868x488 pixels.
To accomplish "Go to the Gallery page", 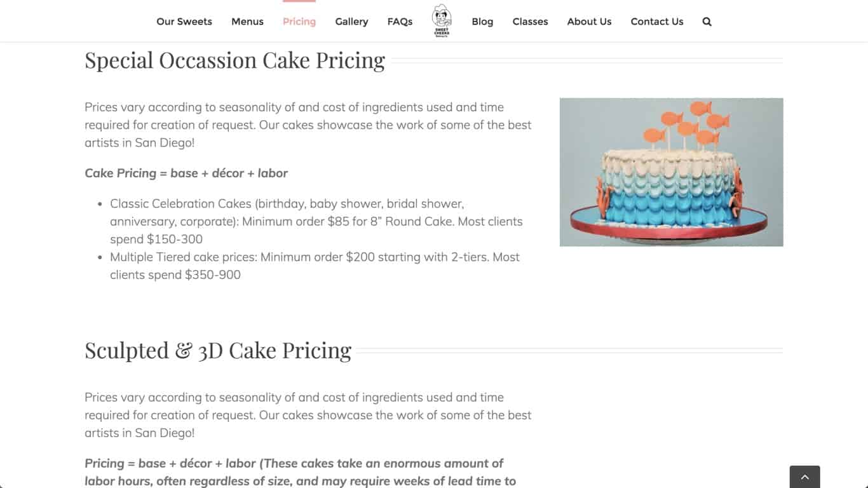I will click(x=351, y=22).
